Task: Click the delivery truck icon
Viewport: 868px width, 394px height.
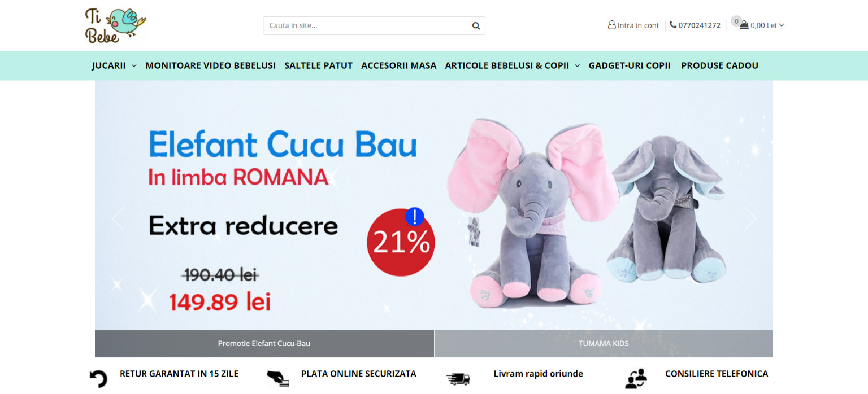Action: [x=458, y=379]
